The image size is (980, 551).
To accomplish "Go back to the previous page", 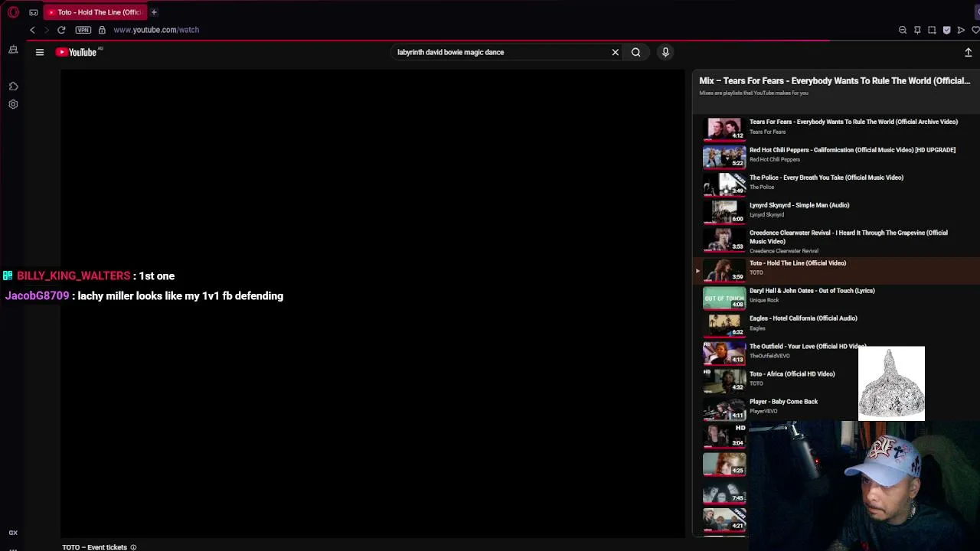I will [32, 30].
